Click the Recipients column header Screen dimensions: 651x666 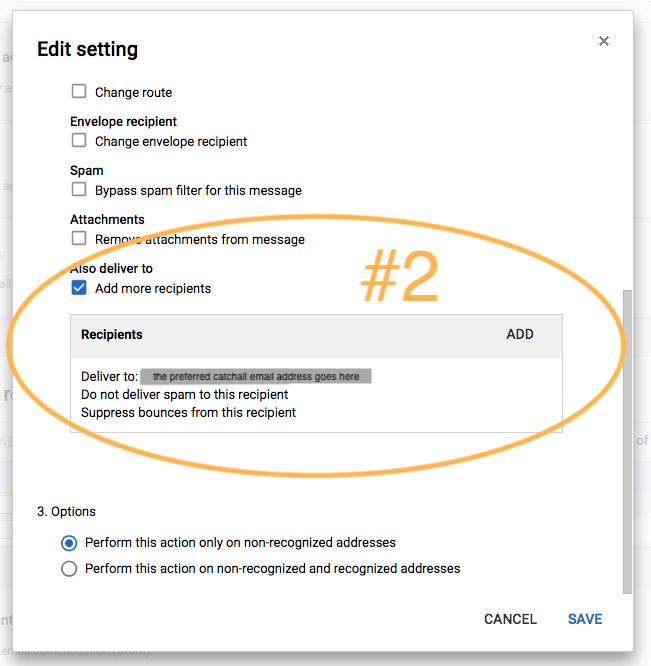[112, 334]
